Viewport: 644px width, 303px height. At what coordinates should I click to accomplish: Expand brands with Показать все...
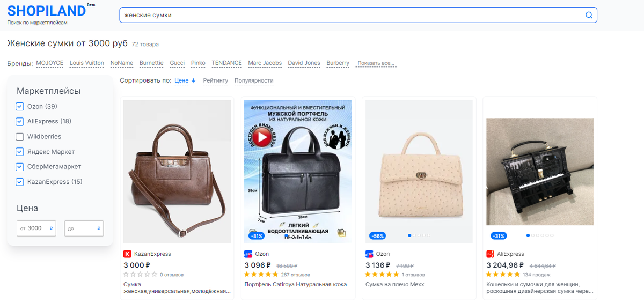(377, 63)
